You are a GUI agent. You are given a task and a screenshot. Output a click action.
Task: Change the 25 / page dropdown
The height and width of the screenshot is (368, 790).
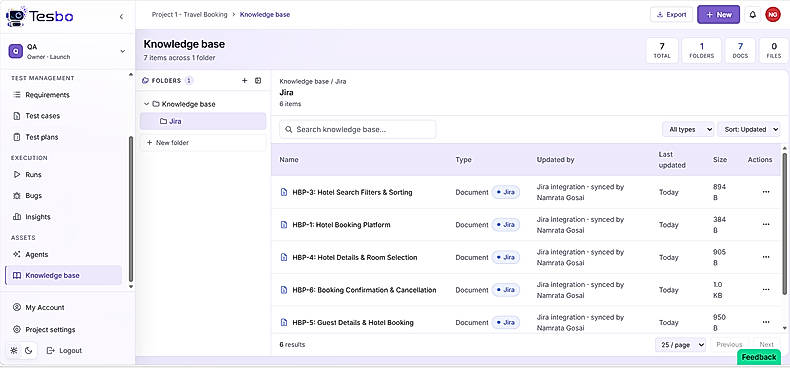tap(681, 345)
